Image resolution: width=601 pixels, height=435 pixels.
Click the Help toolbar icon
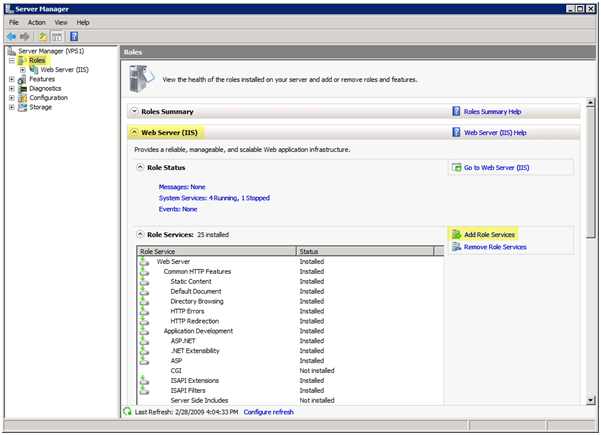(x=74, y=36)
